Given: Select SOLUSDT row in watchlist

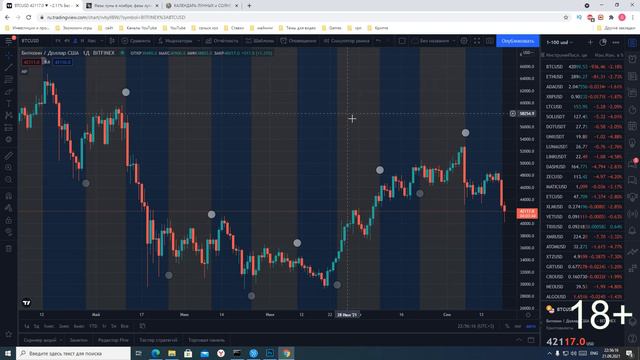Looking at the screenshot, I should [583, 117].
